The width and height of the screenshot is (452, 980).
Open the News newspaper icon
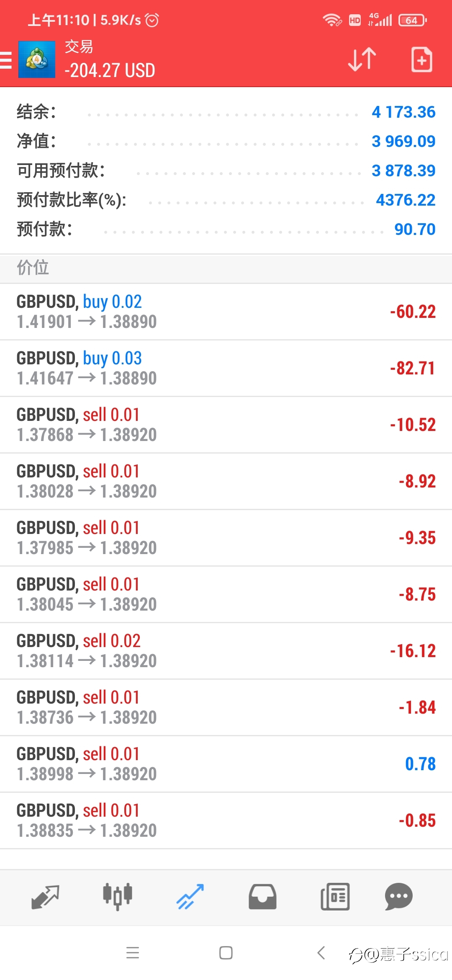[x=335, y=897]
